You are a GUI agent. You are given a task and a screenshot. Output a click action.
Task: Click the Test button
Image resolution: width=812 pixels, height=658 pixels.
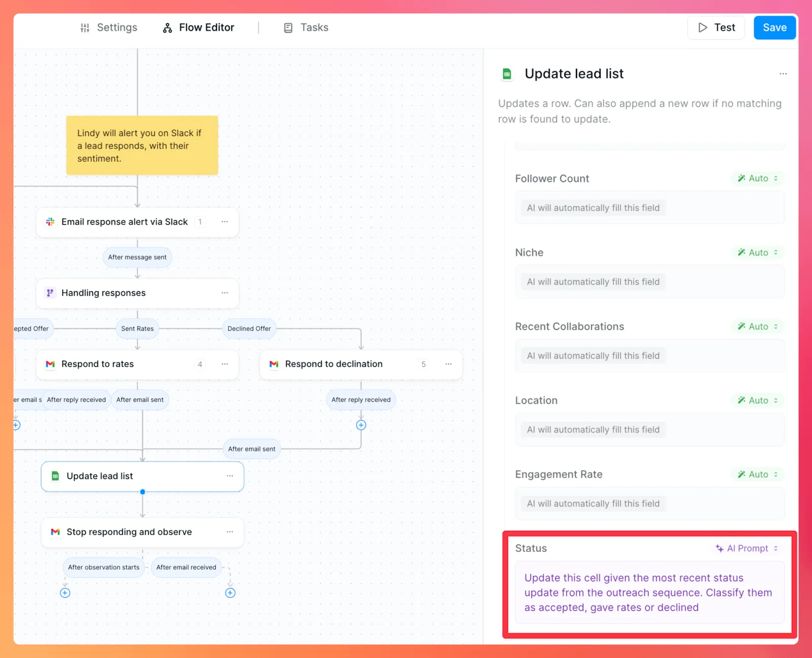click(x=716, y=27)
